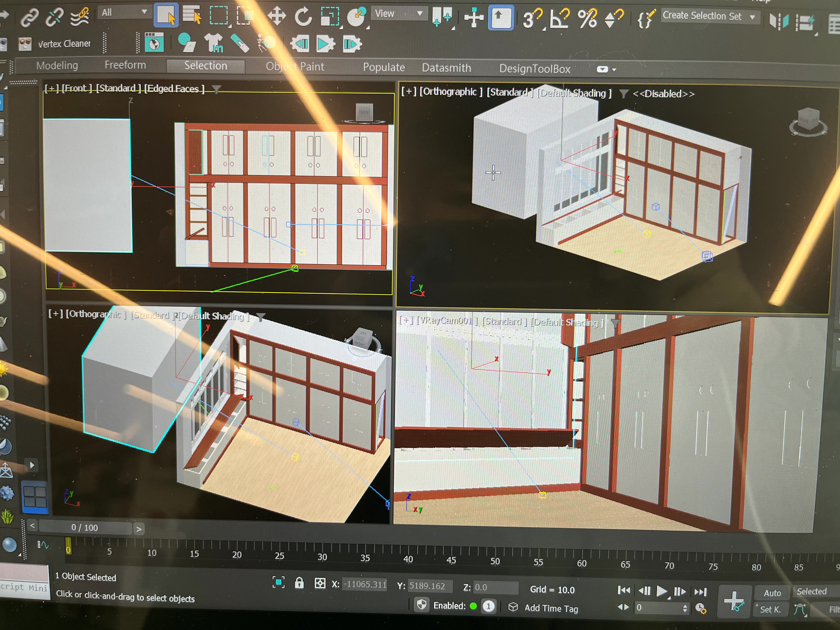This screenshot has height=630, width=840.
Task: Toggle Percent Snap
Action: coord(587,19)
